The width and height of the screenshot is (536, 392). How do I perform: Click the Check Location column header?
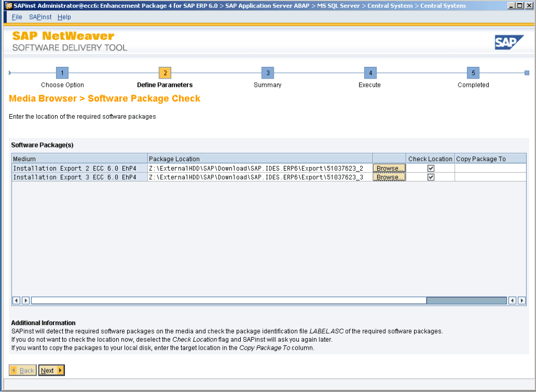[430, 159]
